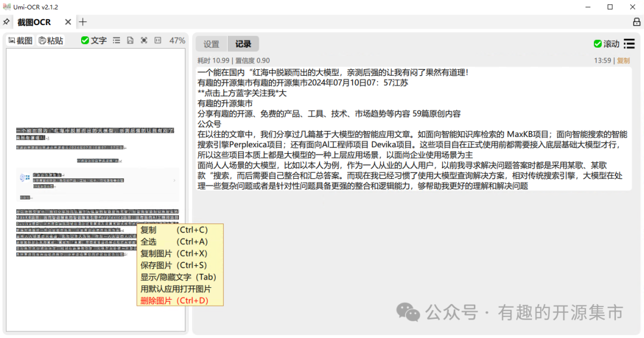
Task: Click the 47% zoom value
Action: pyautogui.click(x=177, y=41)
